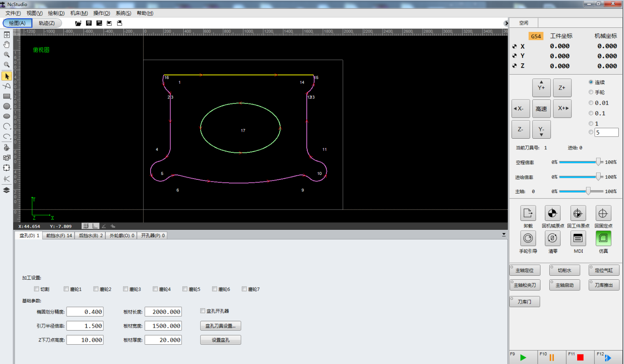624x364 pixels.
Task: Click the grid display status bar icon
Action: 86,226
